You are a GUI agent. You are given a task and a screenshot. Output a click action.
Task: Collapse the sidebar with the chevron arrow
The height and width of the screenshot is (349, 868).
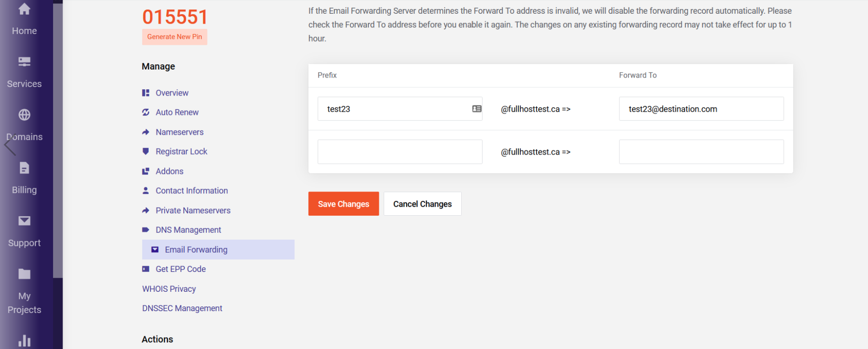(x=9, y=145)
